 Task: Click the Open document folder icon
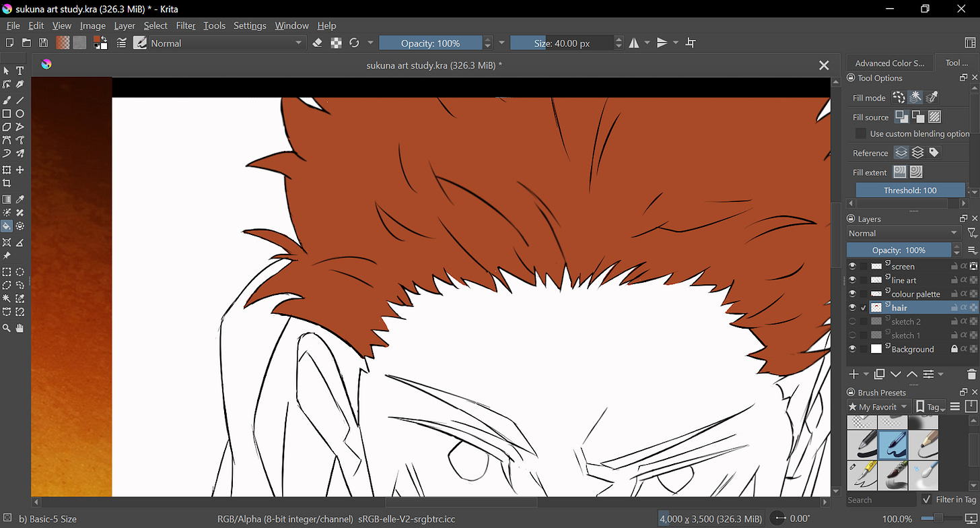point(26,43)
